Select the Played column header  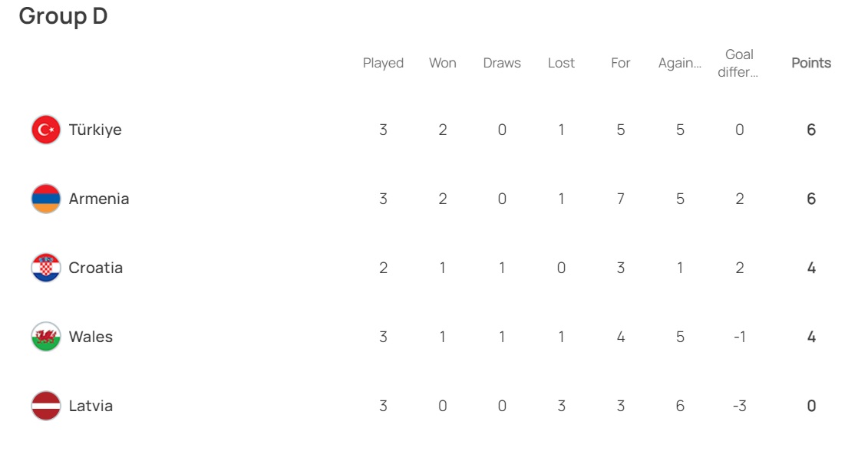pyautogui.click(x=383, y=64)
